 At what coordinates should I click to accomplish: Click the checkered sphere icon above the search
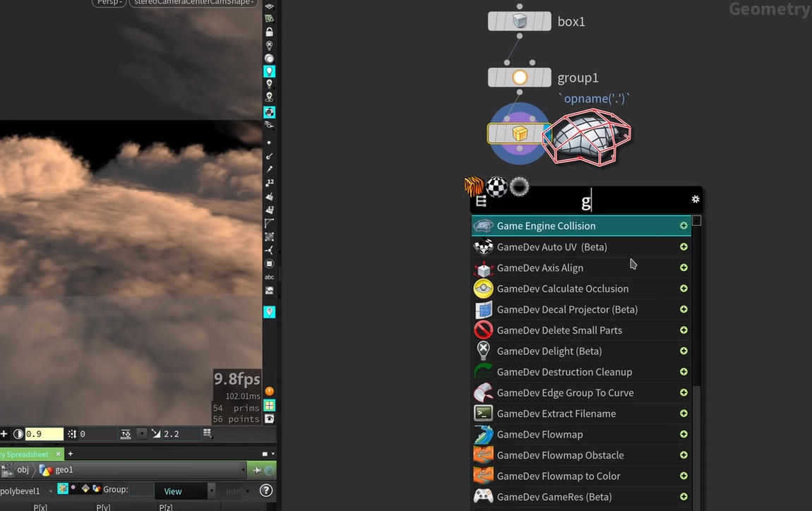496,187
